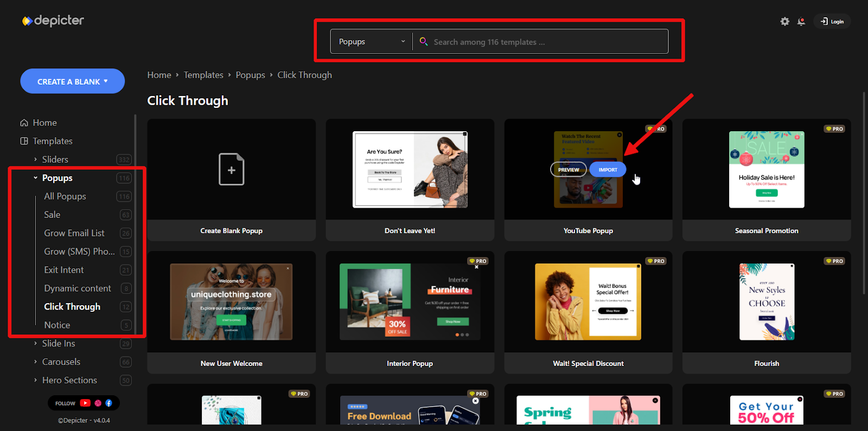868x431 pixels.
Task: Click PREVIEW on YouTube Popup
Action: point(569,170)
